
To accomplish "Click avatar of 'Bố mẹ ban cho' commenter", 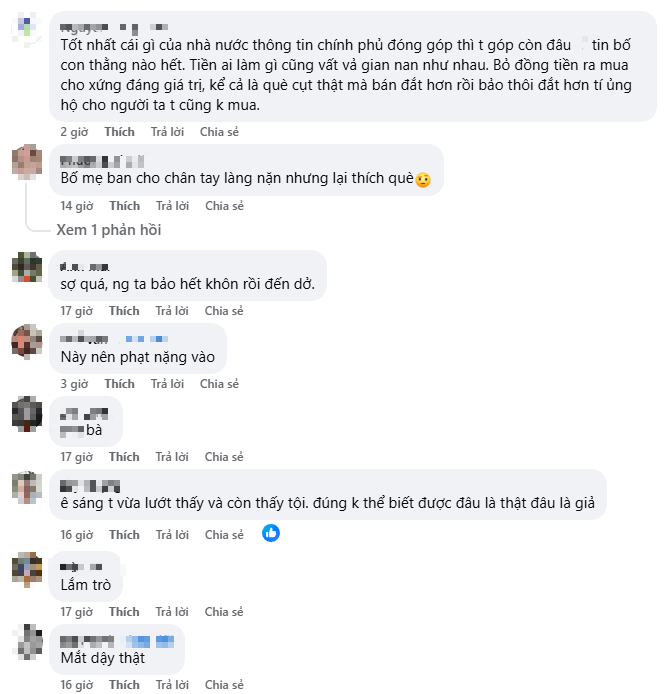I will (x=27, y=162).
